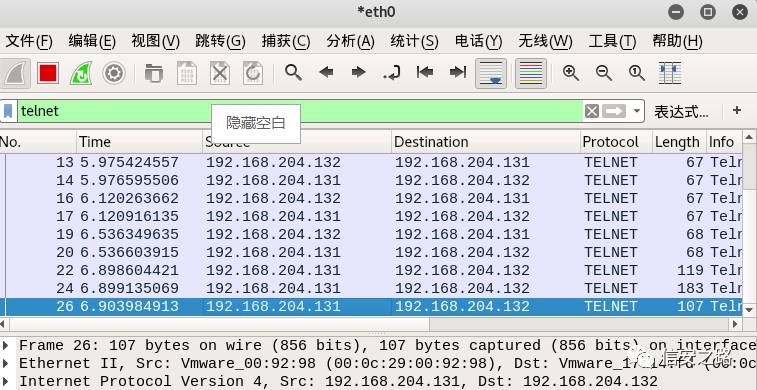The image size is (757, 390).
Task: Open the 文件(F) menu
Action: pyautogui.click(x=29, y=41)
